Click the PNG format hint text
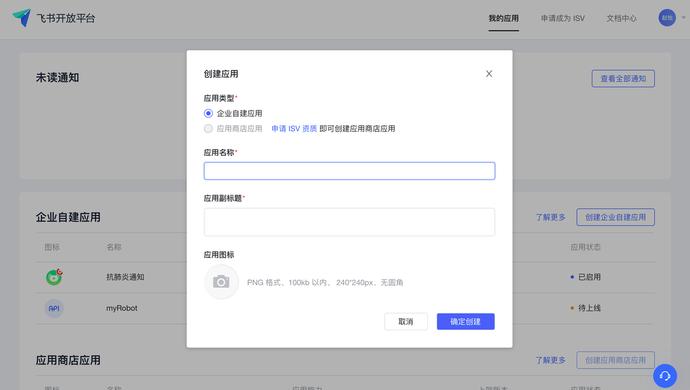 pos(325,282)
